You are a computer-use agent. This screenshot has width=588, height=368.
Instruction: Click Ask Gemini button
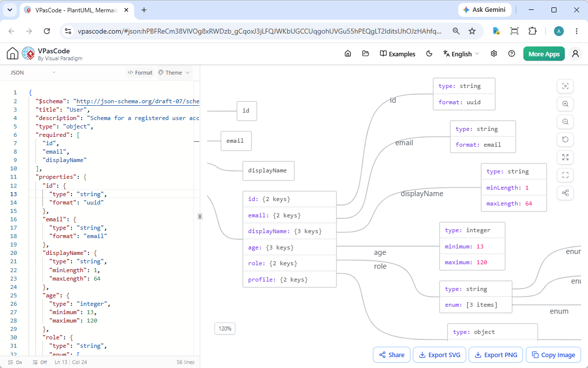[x=484, y=10]
